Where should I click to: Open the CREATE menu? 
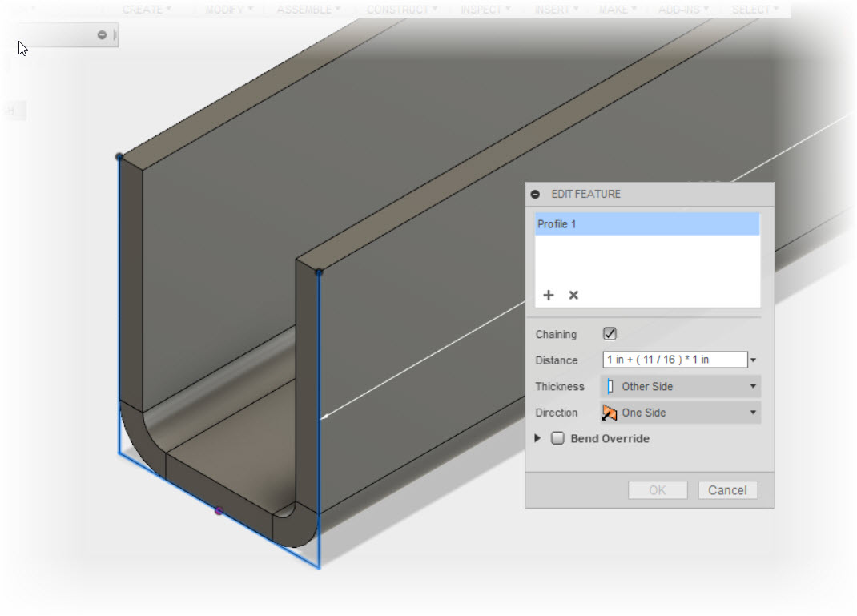pyautogui.click(x=147, y=9)
